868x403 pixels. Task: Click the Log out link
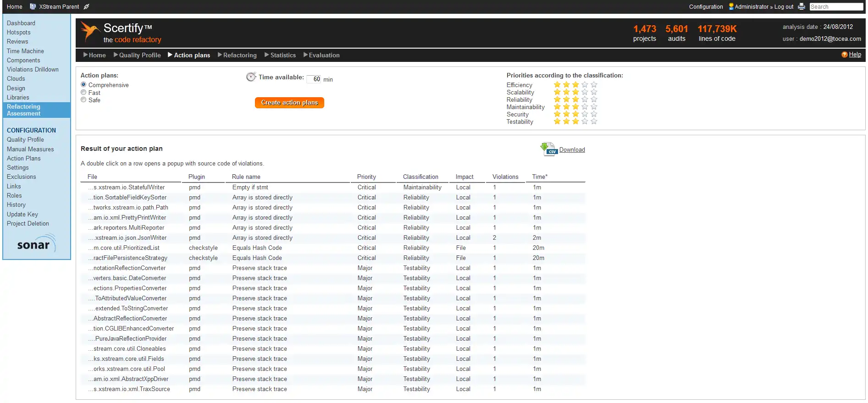pyautogui.click(x=784, y=7)
